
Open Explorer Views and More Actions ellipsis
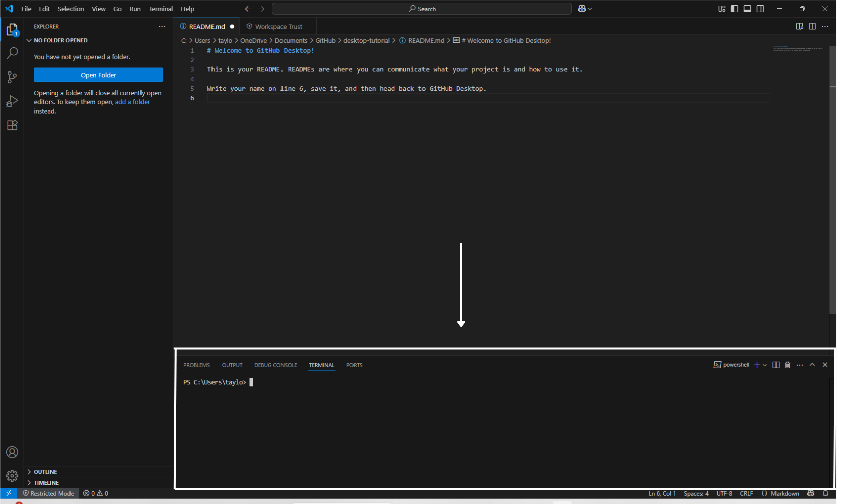[x=162, y=26]
